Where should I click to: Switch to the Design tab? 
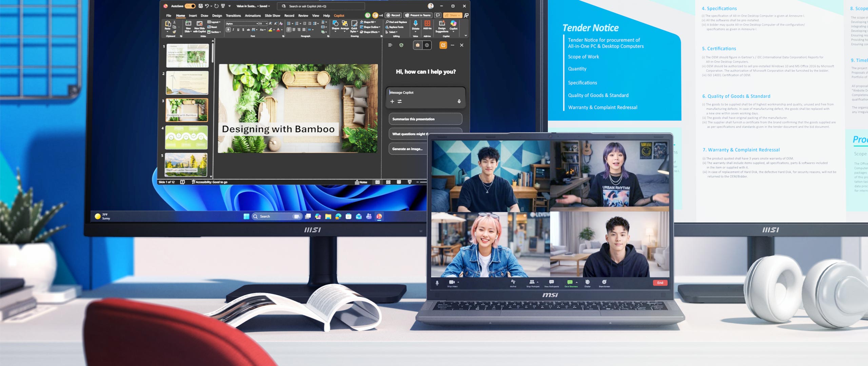tap(217, 16)
